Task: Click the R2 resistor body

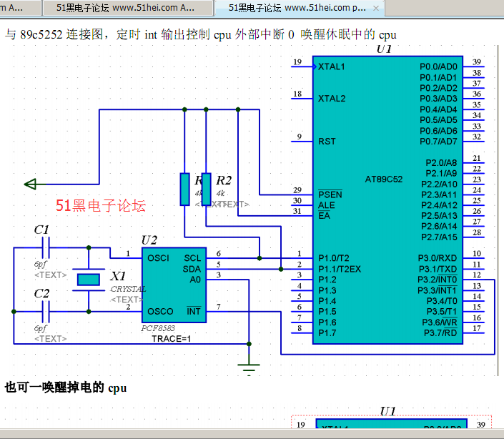Action: pos(206,189)
